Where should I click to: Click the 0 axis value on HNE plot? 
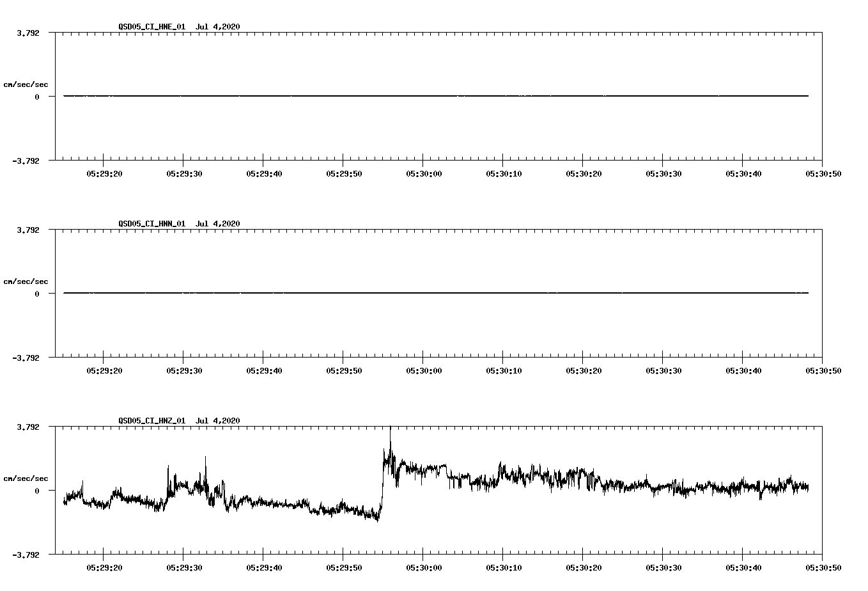tap(37, 97)
